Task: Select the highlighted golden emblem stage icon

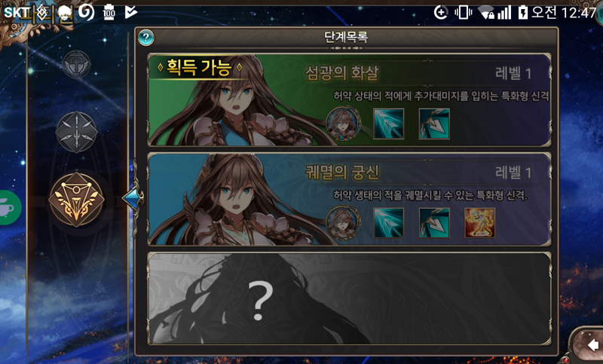Action: coord(77,200)
